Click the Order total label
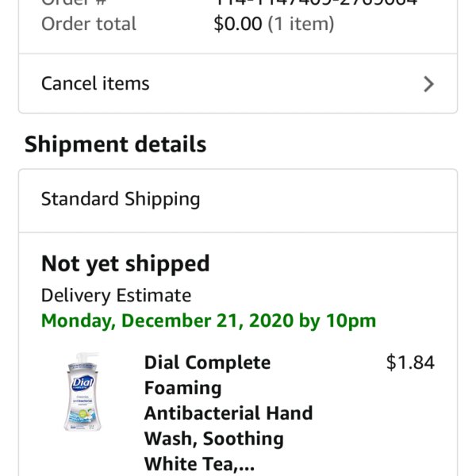The width and height of the screenshot is (476, 476). click(x=89, y=24)
